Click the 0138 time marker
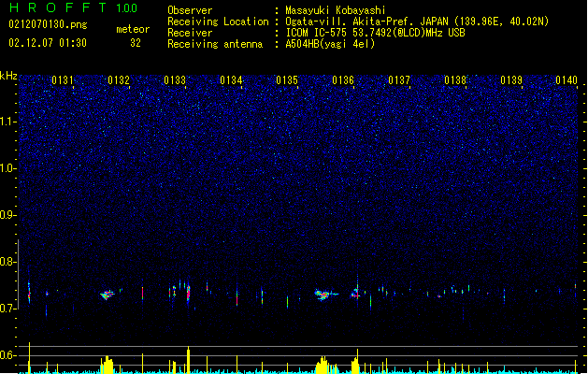The height and width of the screenshot is (374, 588). [455, 79]
